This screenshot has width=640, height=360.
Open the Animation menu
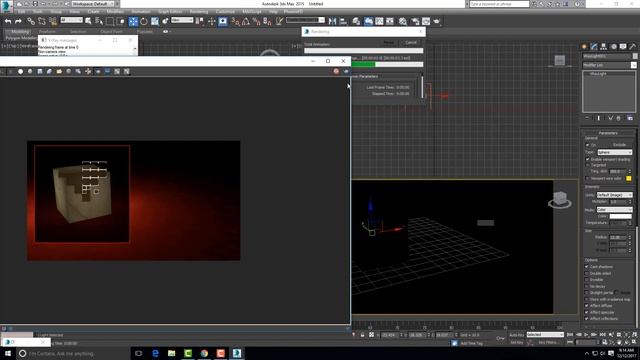(141, 12)
